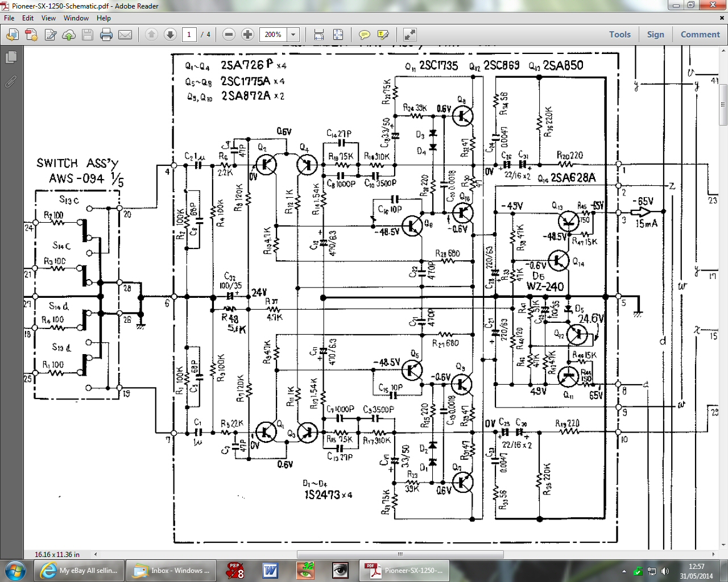The width and height of the screenshot is (728, 582).
Task: Go to next page down arrow
Action: (x=170, y=34)
